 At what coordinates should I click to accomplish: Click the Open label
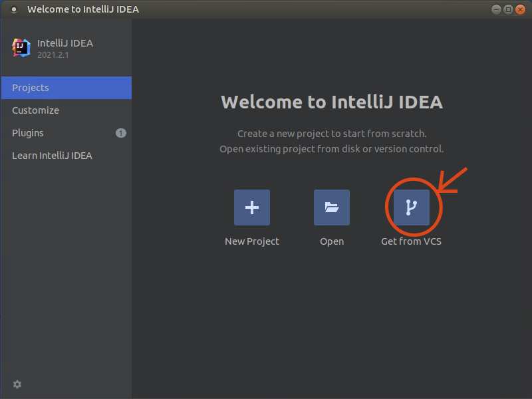pyautogui.click(x=332, y=241)
